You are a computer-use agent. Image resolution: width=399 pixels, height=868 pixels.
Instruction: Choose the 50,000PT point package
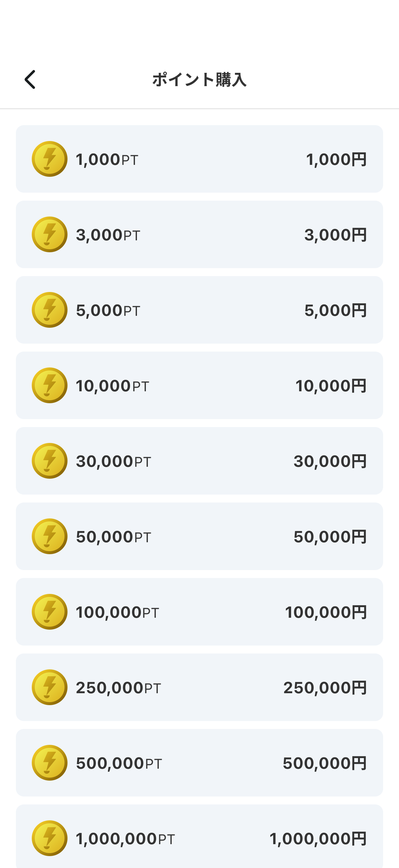[x=199, y=536]
